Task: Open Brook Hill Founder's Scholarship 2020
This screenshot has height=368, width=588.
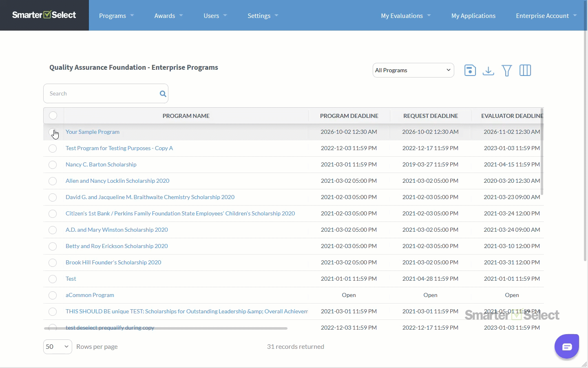Action: (x=113, y=262)
